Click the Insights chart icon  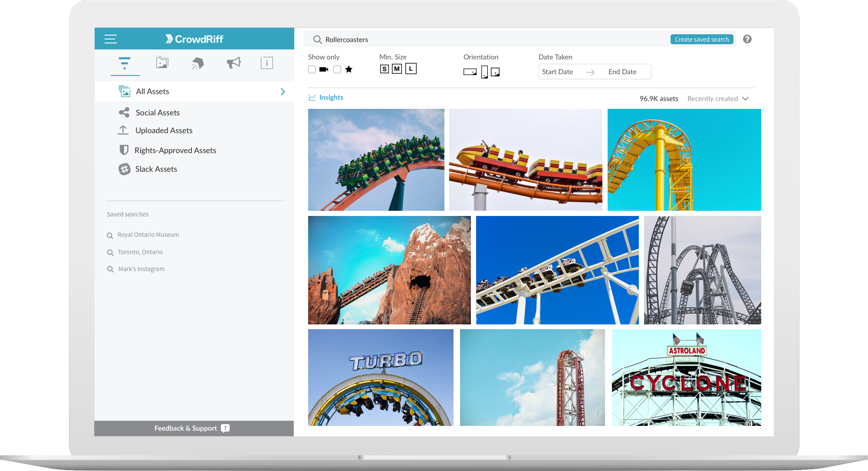point(312,98)
